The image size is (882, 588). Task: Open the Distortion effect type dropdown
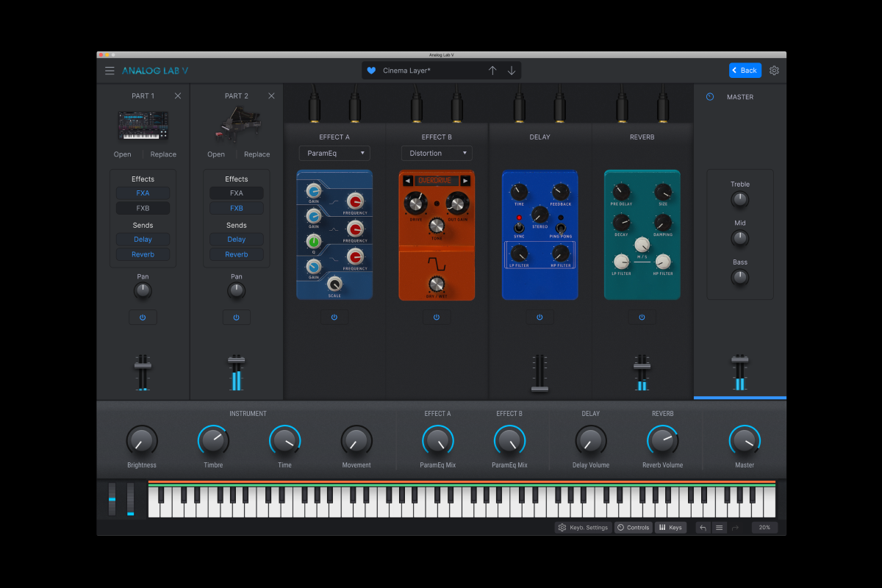click(x=437, y=154)
